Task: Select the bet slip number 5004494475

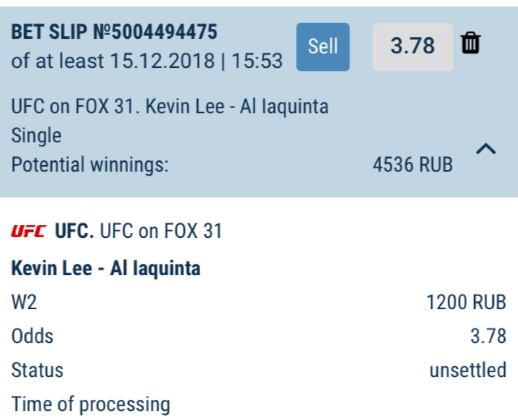Action: pos(114,32)
